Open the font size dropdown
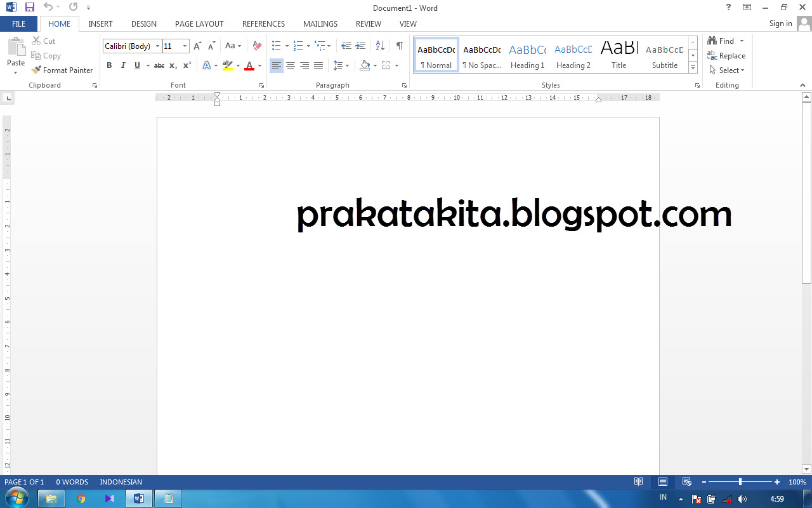Viewport: 812px width, 508px height. pyautogui.click(x=184, y=46)
